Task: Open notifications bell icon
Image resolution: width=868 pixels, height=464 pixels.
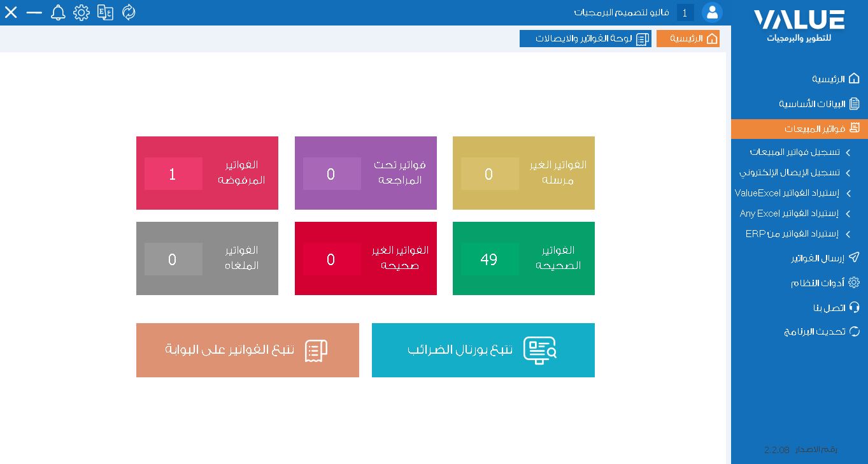Action: coord(58,12)
